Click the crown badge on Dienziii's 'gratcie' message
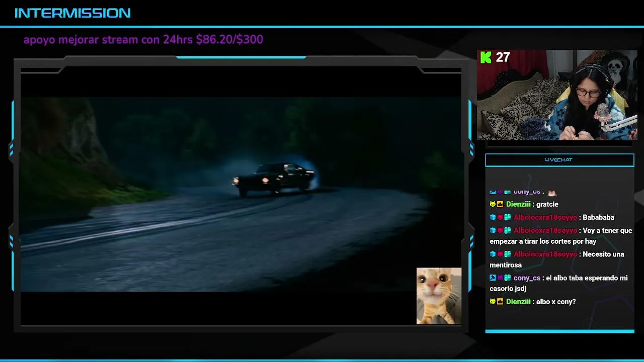Viewport: 644px width, 362px height. (x=500, y=204)
